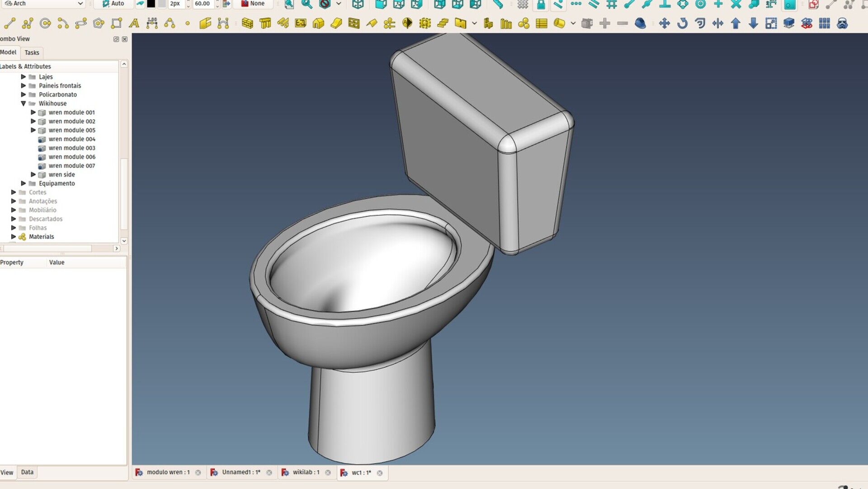Select the Arch Rebar tool

tap(283, 23)
